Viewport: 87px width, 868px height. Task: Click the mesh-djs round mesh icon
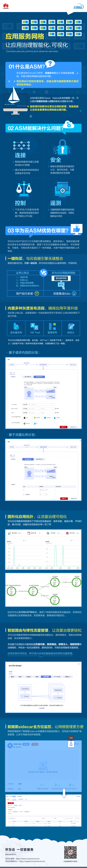pos(10,746)
